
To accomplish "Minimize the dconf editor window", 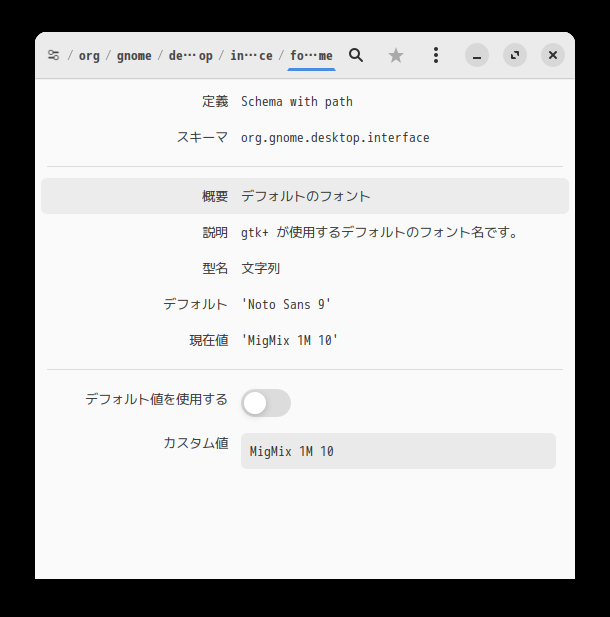I will point(477,56).
